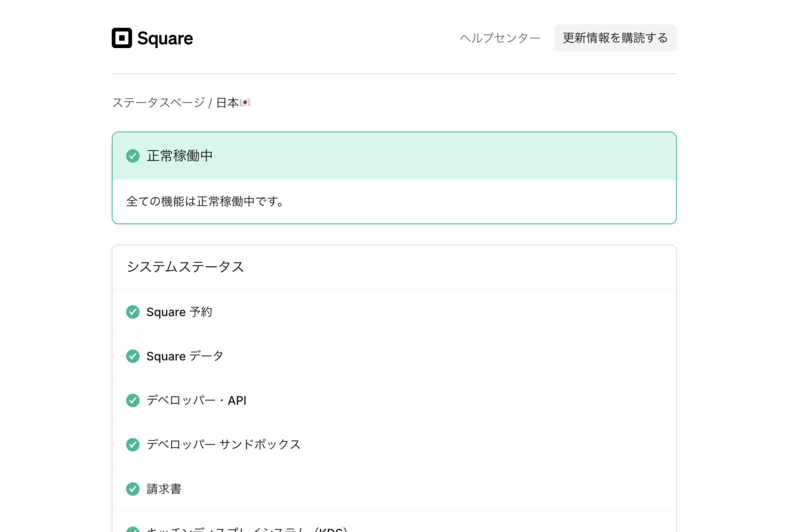Click the check icon for デベロッパー サンドボックス
792x532 pixels.
pyautogui.click(x=133, y=444)
